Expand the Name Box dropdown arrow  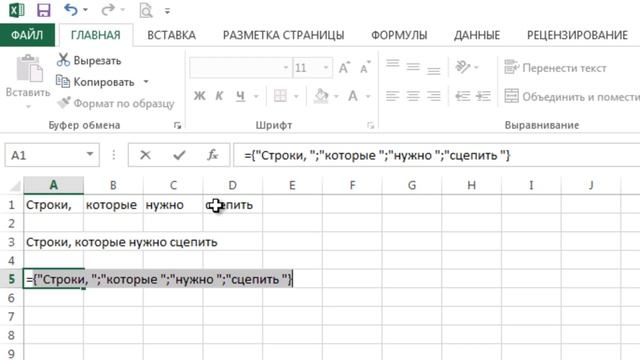pos(90,155)
